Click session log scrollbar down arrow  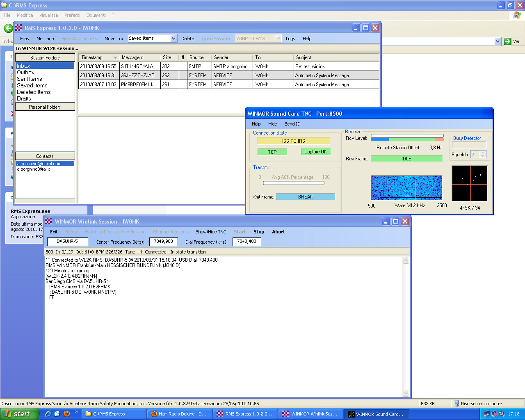pos(406,393)
